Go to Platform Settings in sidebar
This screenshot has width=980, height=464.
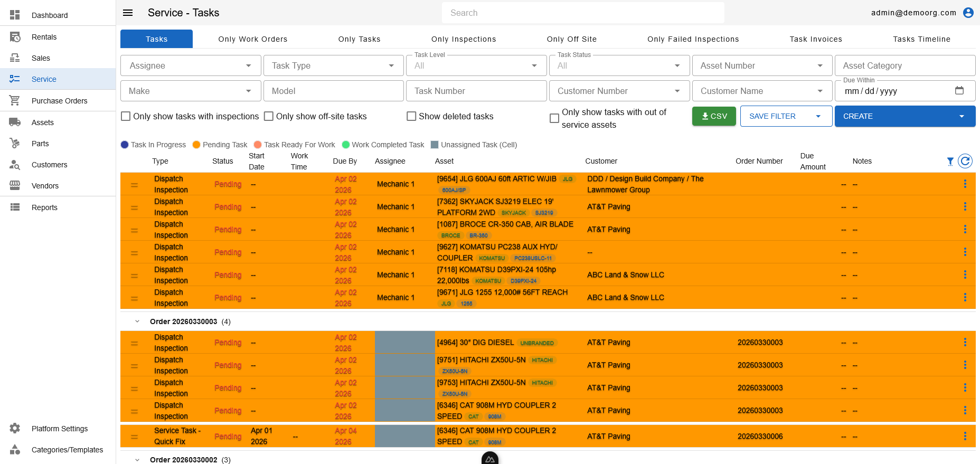pos(59,428)
